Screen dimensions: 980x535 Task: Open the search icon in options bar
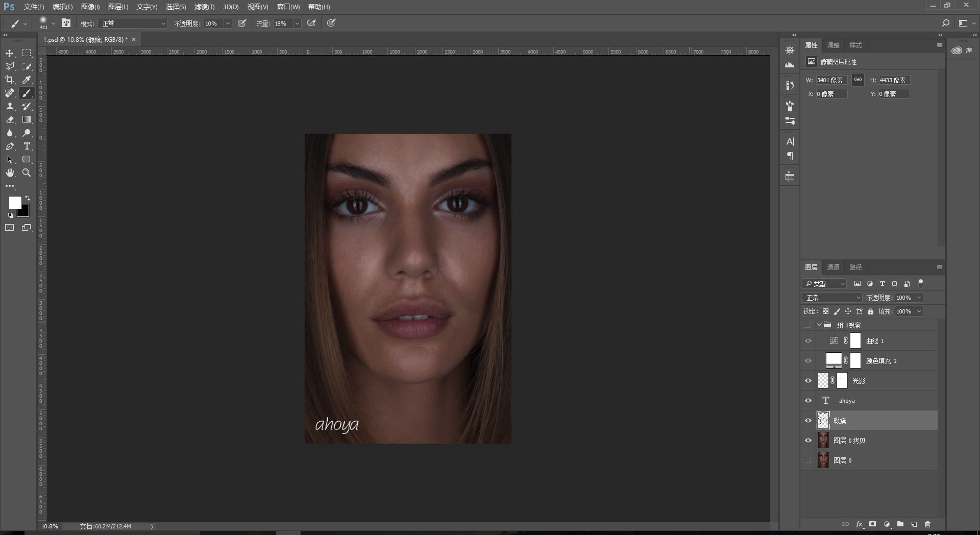click(x=945, y=23)
